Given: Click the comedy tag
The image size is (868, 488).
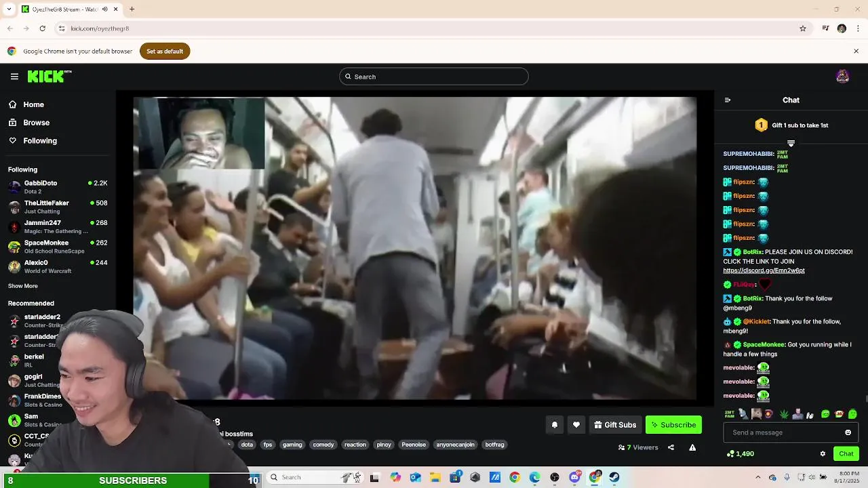Looking at the screenshot, I should [323, 445].
